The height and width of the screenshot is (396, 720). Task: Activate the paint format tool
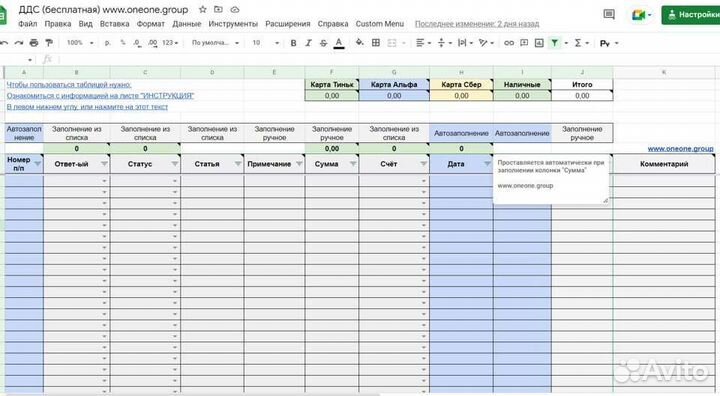point(49,43)
